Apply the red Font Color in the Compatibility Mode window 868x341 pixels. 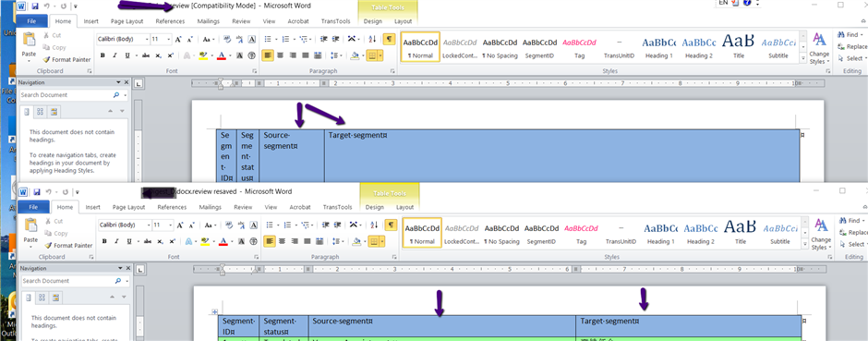(x=222, y=55)
